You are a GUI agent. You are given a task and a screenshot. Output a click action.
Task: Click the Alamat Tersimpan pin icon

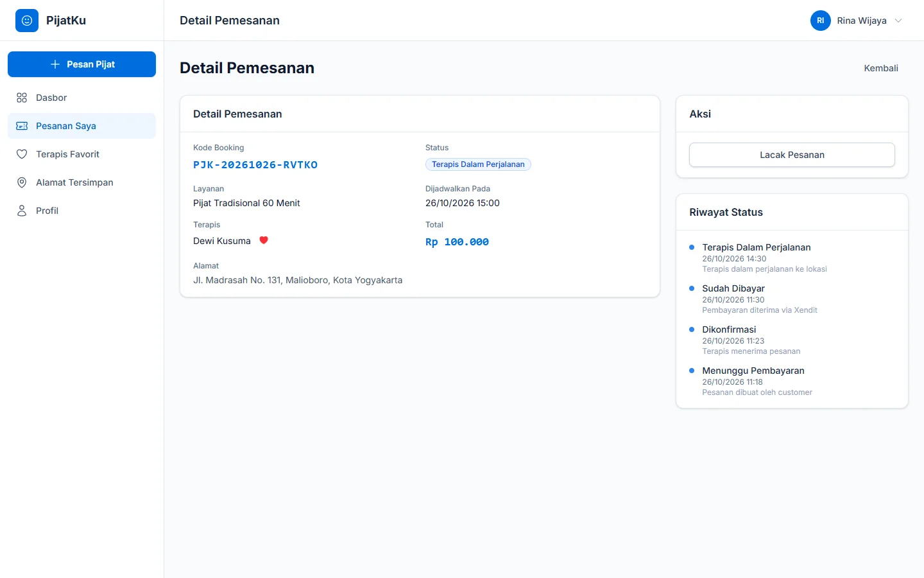click(22, 182)
